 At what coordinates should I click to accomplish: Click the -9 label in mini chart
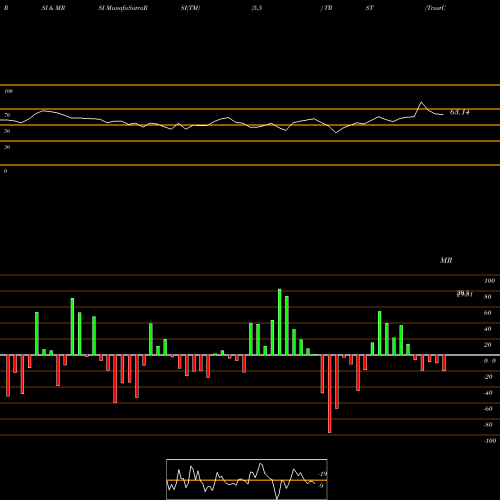pyautogui.click(x=321, y=486)
